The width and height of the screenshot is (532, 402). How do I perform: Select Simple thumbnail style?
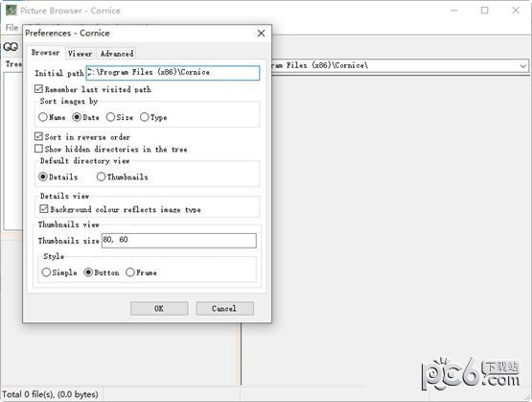(x=46, y=272)
